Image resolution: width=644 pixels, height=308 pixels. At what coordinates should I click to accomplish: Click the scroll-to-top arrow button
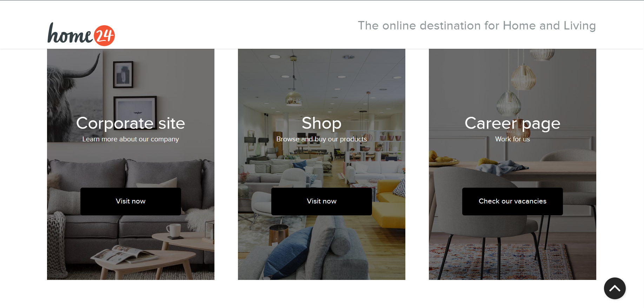[615, 288]
